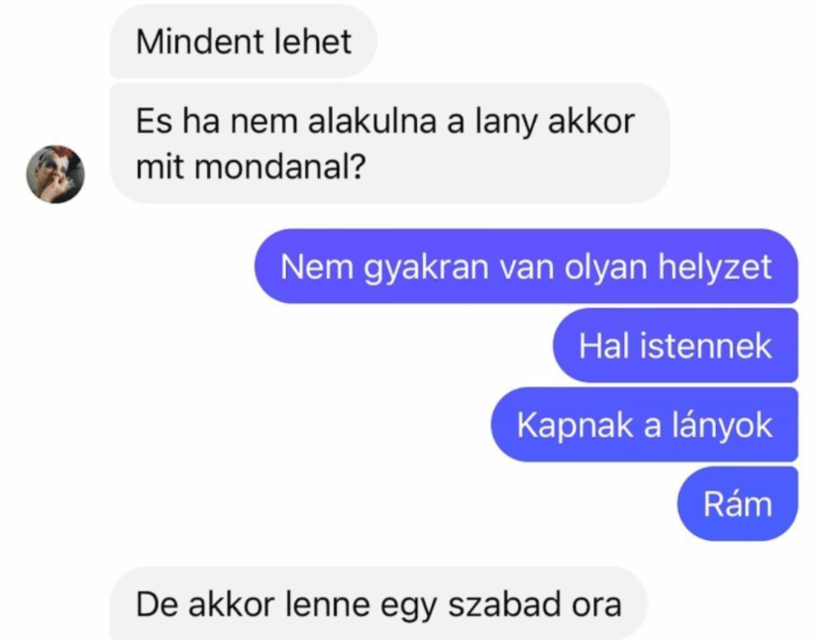Select the 'Kapnak a lányok' bubble
840x640 pixels.
tap(645, 425)
